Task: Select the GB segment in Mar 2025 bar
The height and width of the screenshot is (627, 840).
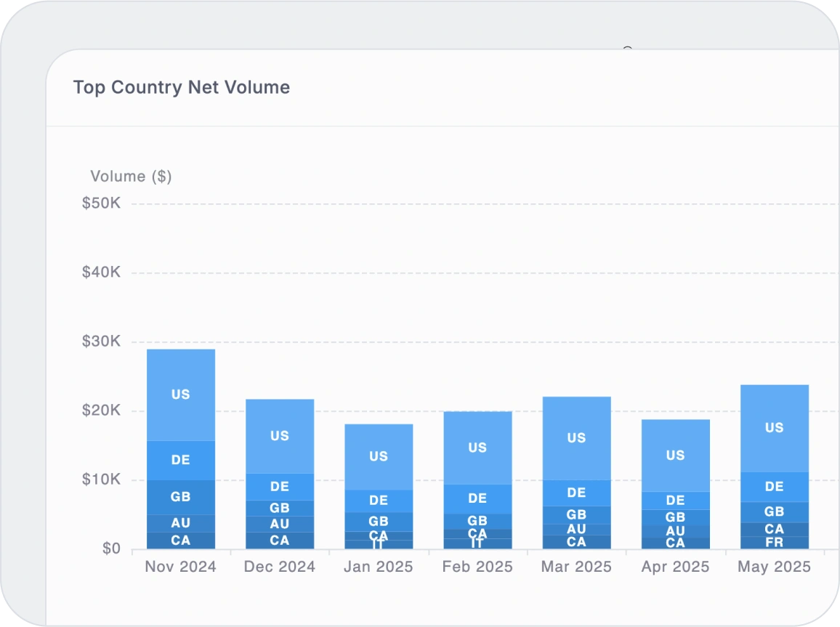Action: [x=576, y=514]
